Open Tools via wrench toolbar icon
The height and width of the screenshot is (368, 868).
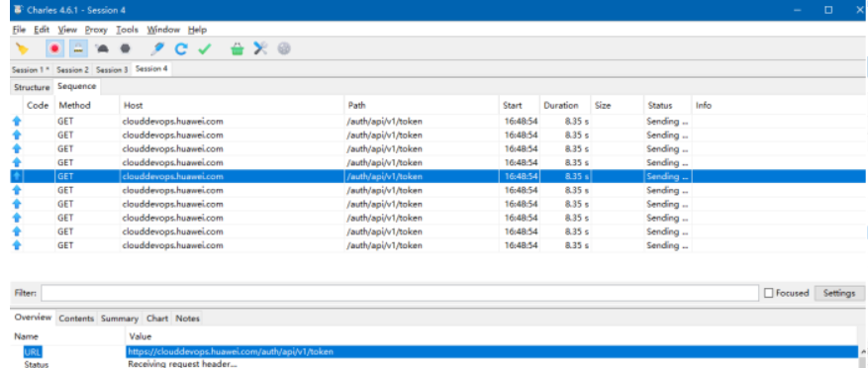pyautogui.click(x=260, y=49)
